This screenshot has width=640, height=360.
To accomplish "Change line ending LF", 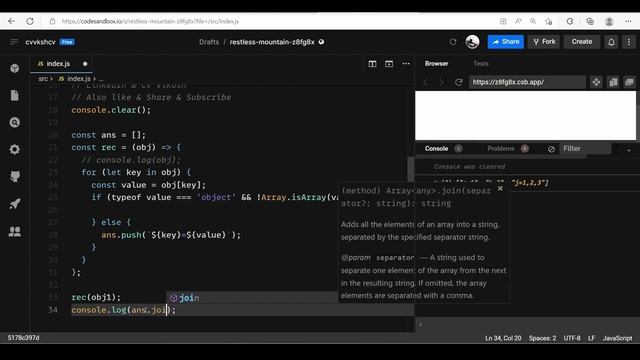I will point(591,338).
